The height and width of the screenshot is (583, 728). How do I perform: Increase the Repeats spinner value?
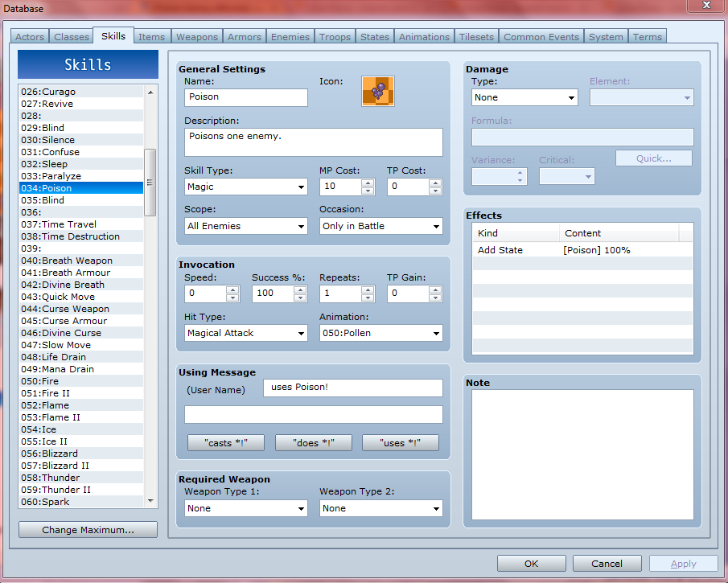coord(368,289)
